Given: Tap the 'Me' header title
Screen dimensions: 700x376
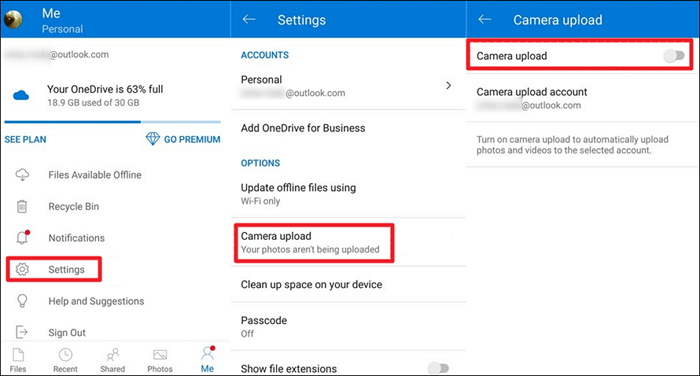Looking at the screenshot, I should click(x=51, y=13).
